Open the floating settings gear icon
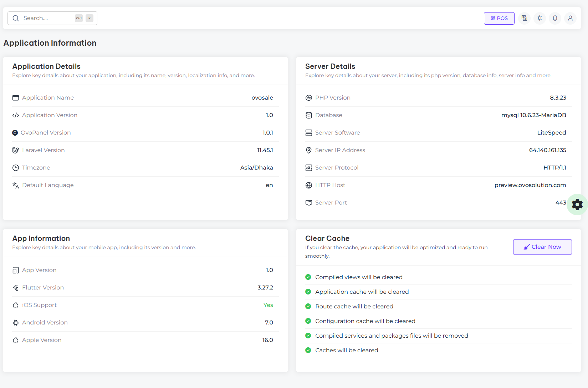Viewport: 588px width, 388px height. point(577,205)
